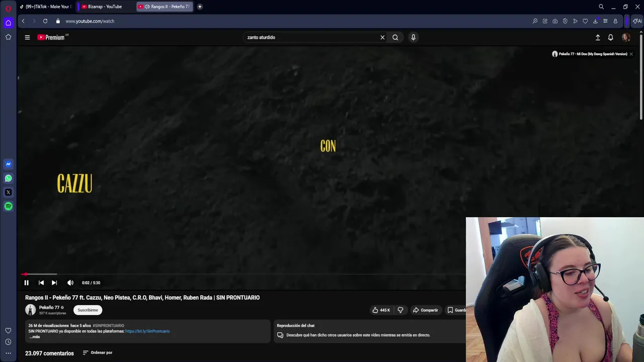Screen dimensions: 644x362
Task: Open the Opera AI assistant button
Action: tap(637, 21)
